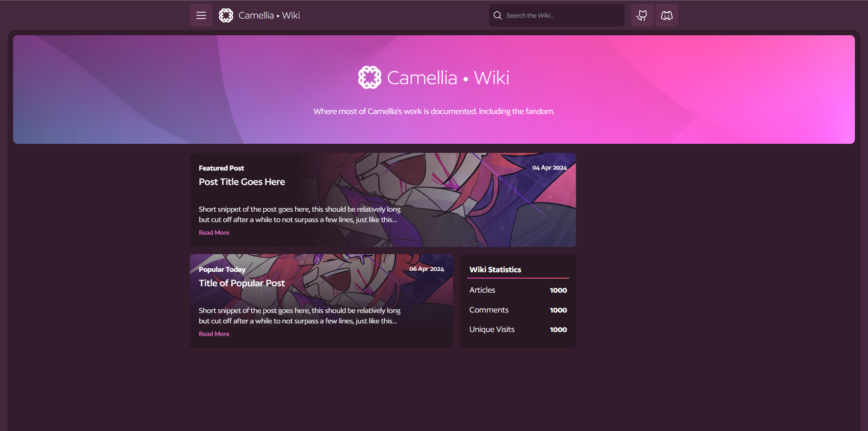Click the search magnifier icon

(x=498, y=15)
